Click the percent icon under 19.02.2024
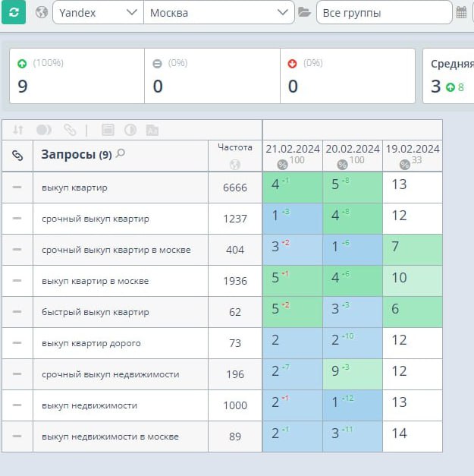Image resolution: width=474 pixels, height=476 pixels. [405, 165]
